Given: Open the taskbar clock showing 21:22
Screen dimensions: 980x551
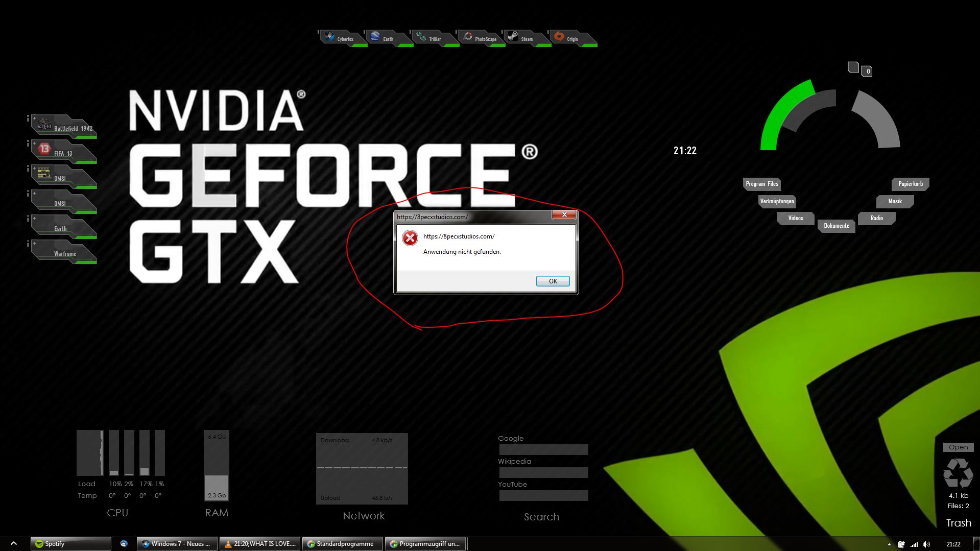Looking at the screenshot, I should pos(953,544).
